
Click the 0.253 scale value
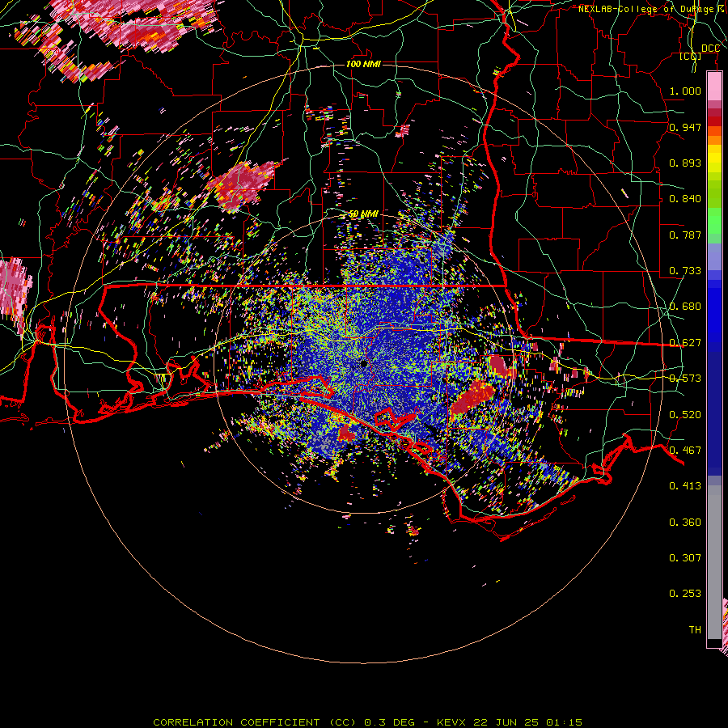click(685, 594)
